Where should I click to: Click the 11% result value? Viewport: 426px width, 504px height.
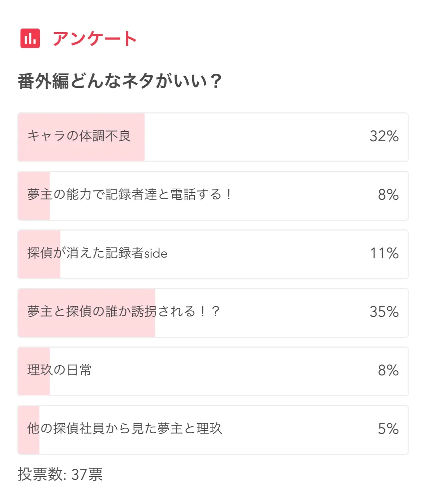click(384, 254)
